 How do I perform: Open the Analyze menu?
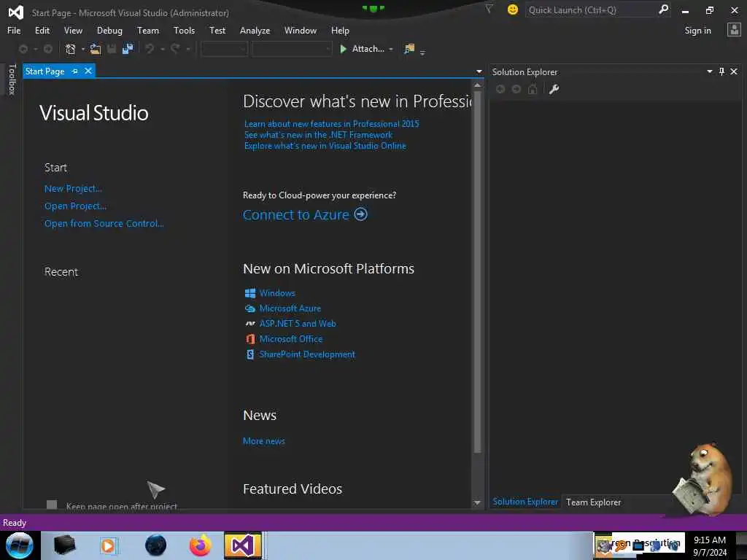pyautogui.click(x=255, y=31)
